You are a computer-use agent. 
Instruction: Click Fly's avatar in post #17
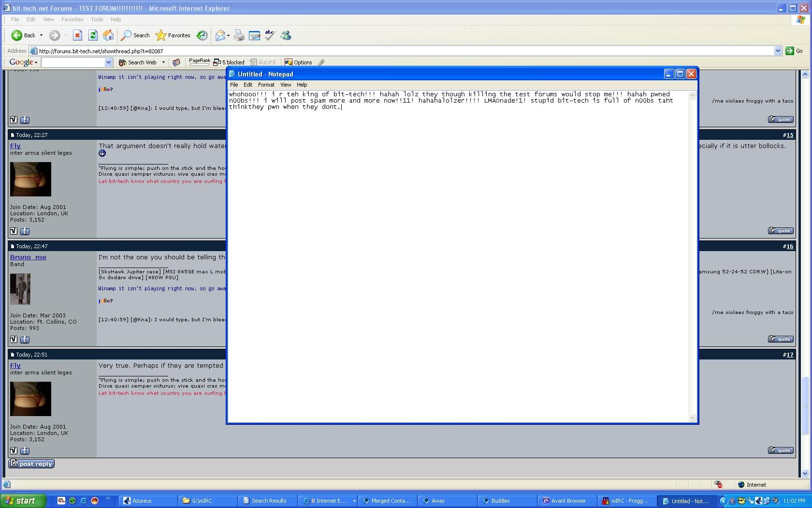pyautogui.click(x=30, y=399)
